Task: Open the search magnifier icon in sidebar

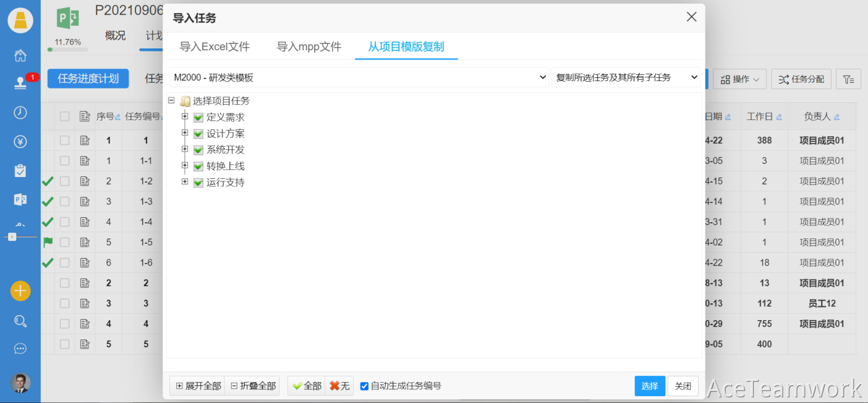Action: coord(20,321)
